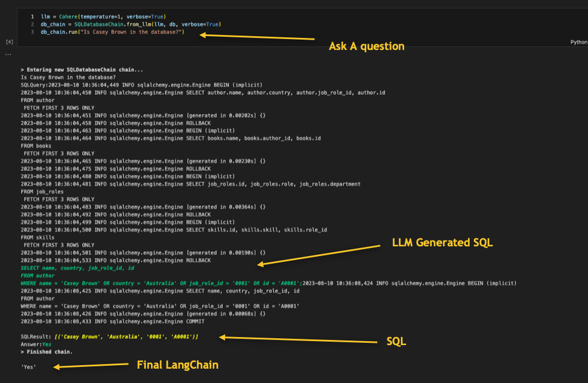Click the 'Finished chain' output line
Viewport: 588px width, 383px height.
point(46,351)
